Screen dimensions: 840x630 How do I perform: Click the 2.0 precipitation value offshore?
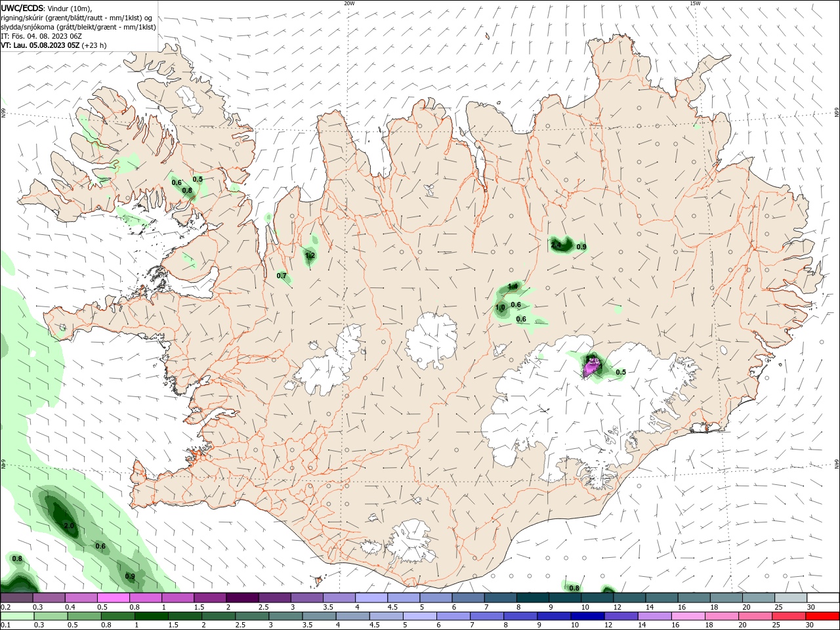(69, 526)
